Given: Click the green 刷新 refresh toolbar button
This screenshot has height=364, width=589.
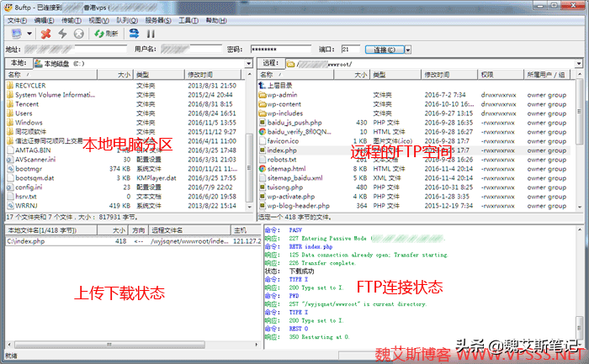Looking at the screenshot, I should click(106, 34).
